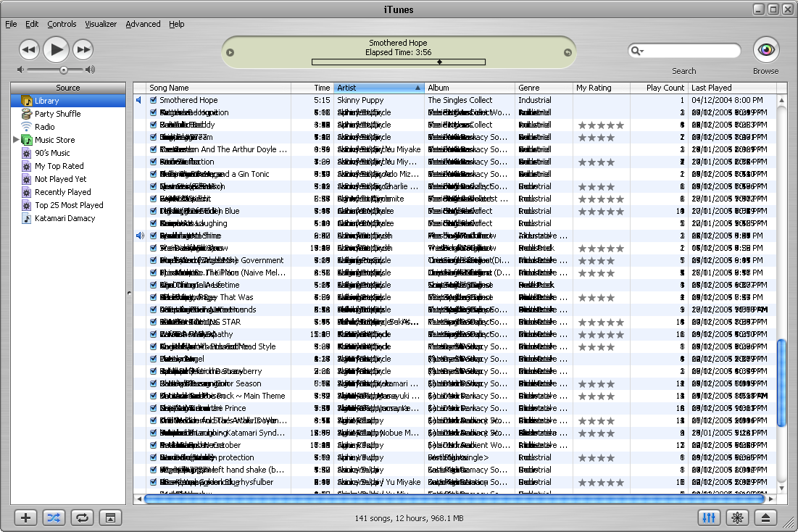Image resolution: width=798 pixels, height=532 pixels.
Task: Click the right arrow in the track display
Action: point(568,52)
